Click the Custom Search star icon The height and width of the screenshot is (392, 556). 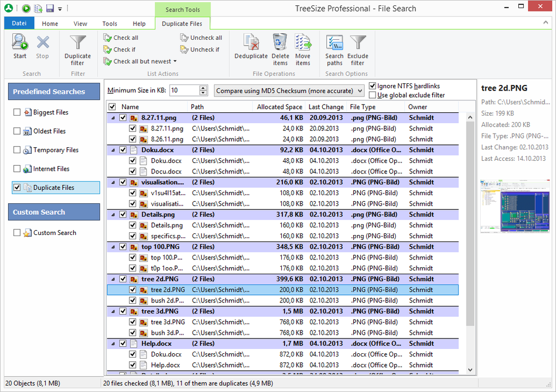click(x=28, y=233)
